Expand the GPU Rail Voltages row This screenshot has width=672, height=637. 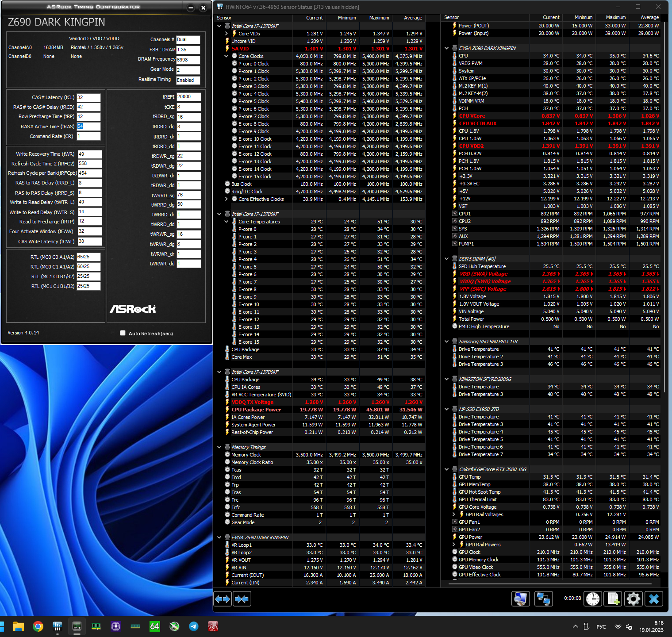click(x=454, y=514)
